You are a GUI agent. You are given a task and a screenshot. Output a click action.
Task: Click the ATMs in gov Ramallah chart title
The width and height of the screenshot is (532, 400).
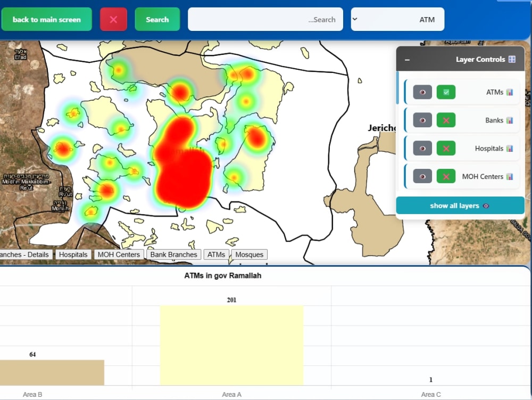[x=222, y=275]
